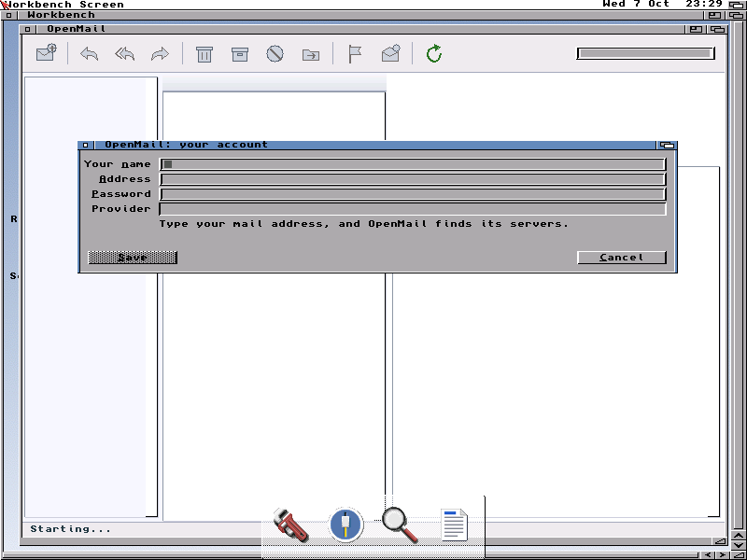Viewport: 747px width, 560px height.
Task: Click the Workbench window zoom gadget
Action: click(x=714, y=15)
